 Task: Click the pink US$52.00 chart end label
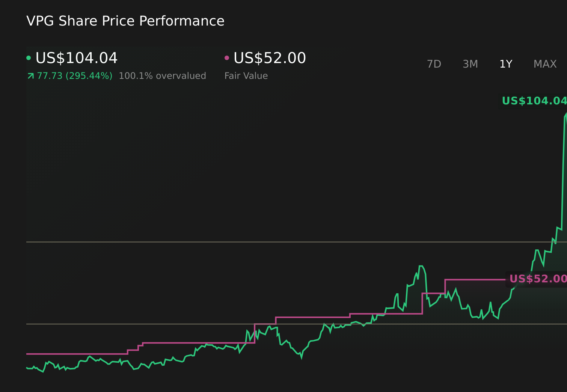pyautogui.click(x=538, y=279)
